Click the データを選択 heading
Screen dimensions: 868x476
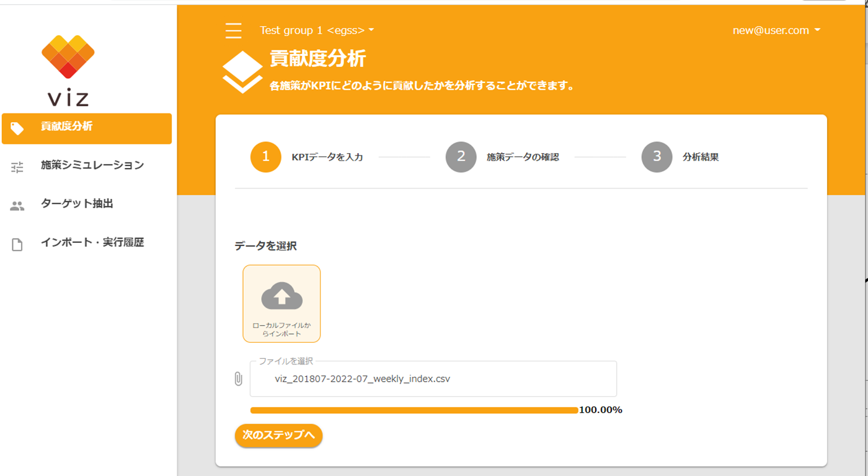click(265, 246)
